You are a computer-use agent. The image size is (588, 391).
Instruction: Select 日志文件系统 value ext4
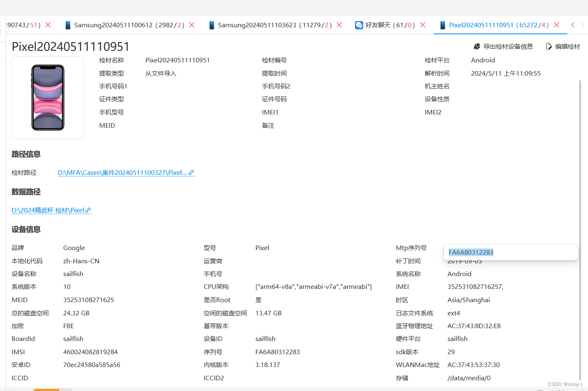pos(454,313)
